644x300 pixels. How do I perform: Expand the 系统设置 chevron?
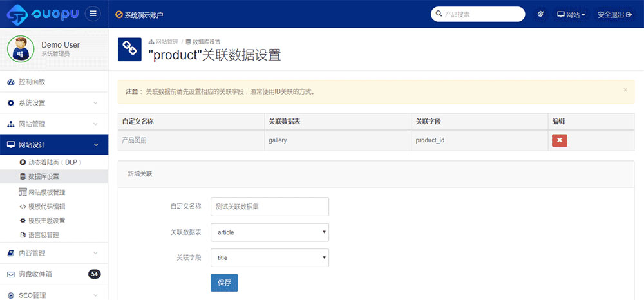pyautogui.click(x=95, y=103)
